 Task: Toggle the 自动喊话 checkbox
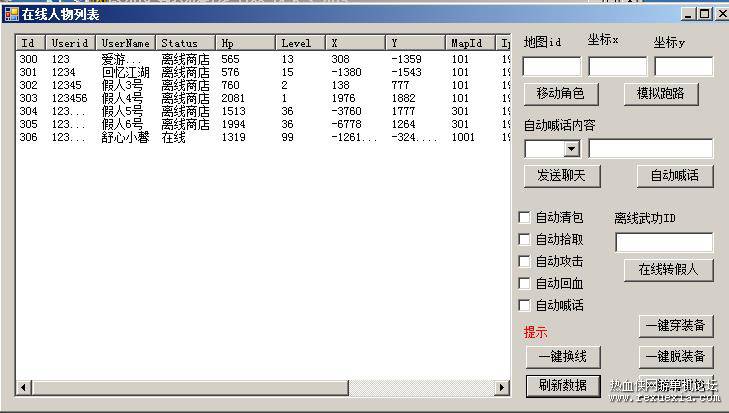pos(524,305)
